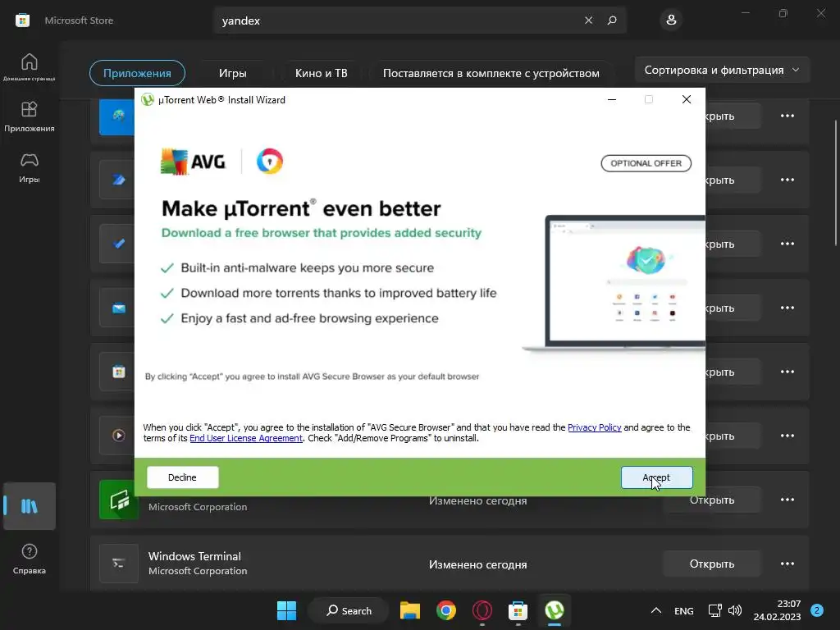Select the Кино и ТВ filter tab
The image size is (840, 630).
point(321,73)
